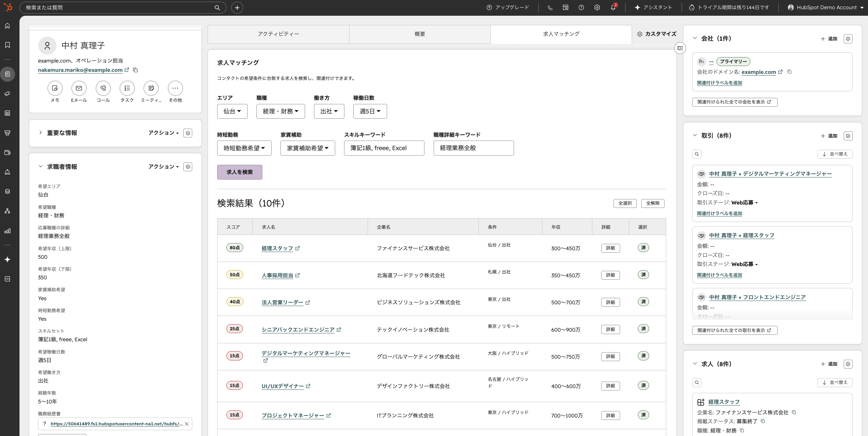Select the 求人マッチング tab

[x=561, y=34]
